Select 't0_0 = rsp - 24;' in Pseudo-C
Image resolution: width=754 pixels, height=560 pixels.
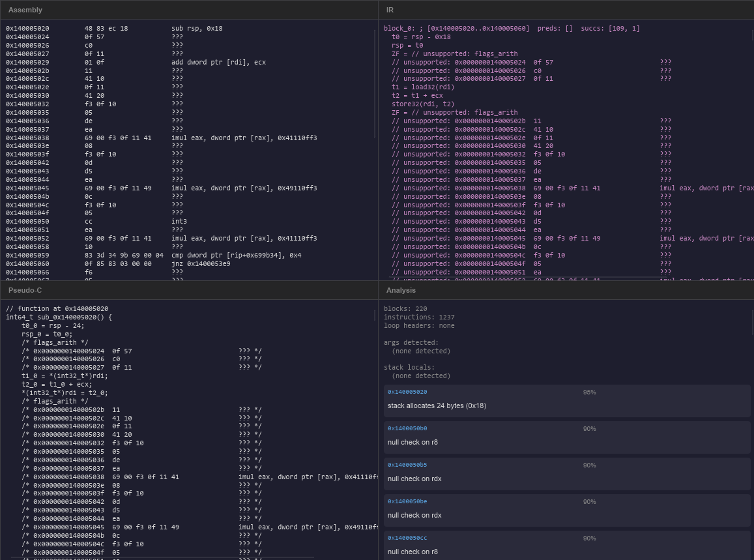tap(53, 326)
